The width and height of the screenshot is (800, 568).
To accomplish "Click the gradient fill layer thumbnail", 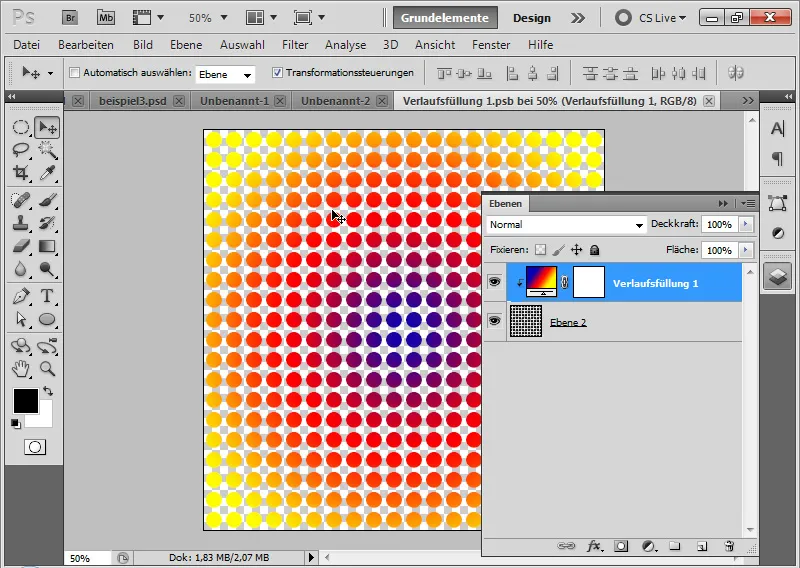I will click(541, 281).
